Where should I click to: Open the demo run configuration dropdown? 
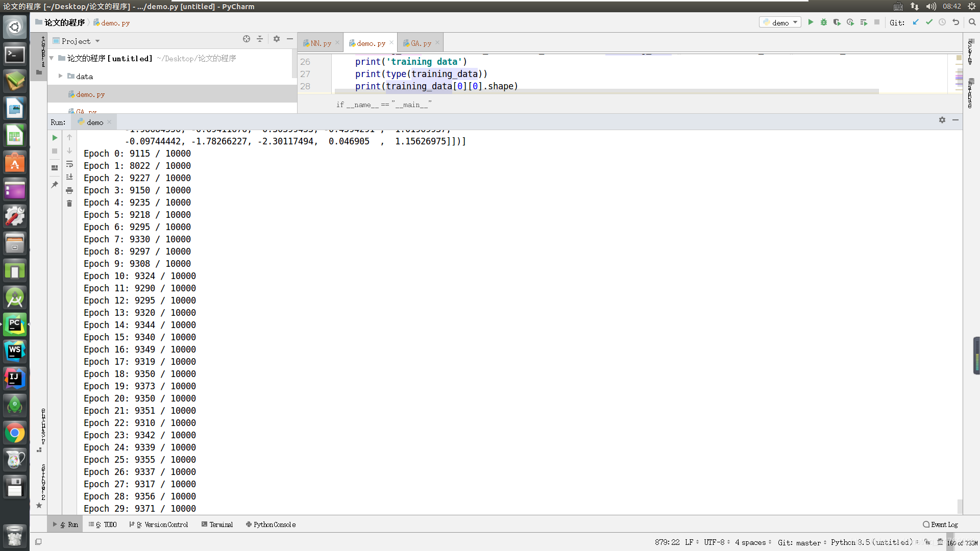click(x=780, y=22)
